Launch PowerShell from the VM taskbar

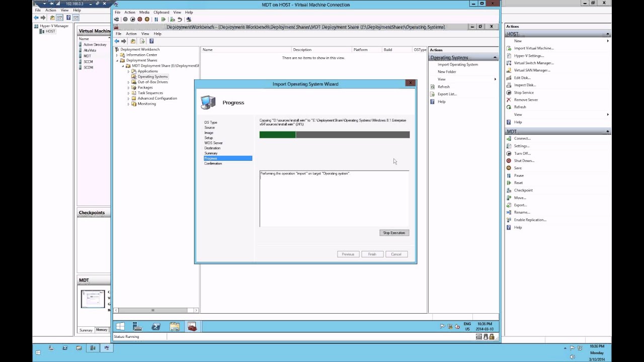pyautogui.click(x=156, y=327)
